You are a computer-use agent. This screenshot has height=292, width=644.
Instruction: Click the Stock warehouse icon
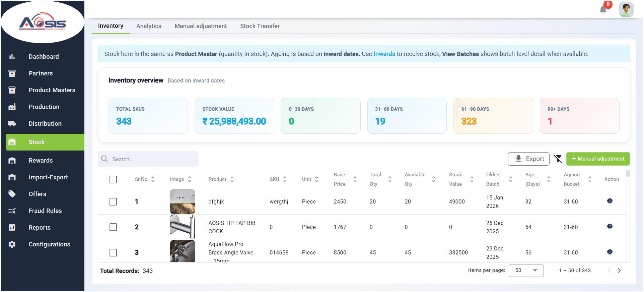(12, 142)
